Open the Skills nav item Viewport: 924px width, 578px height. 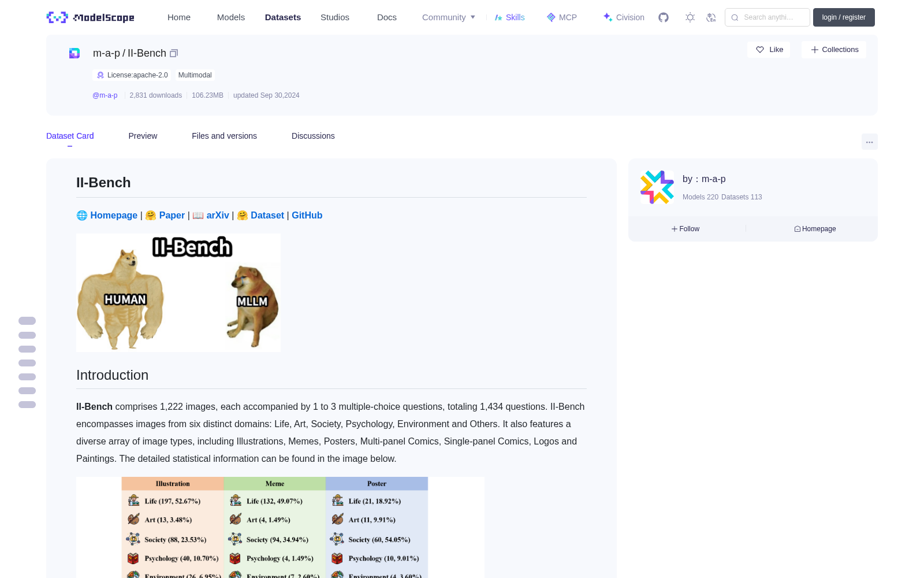coord(510,17)
